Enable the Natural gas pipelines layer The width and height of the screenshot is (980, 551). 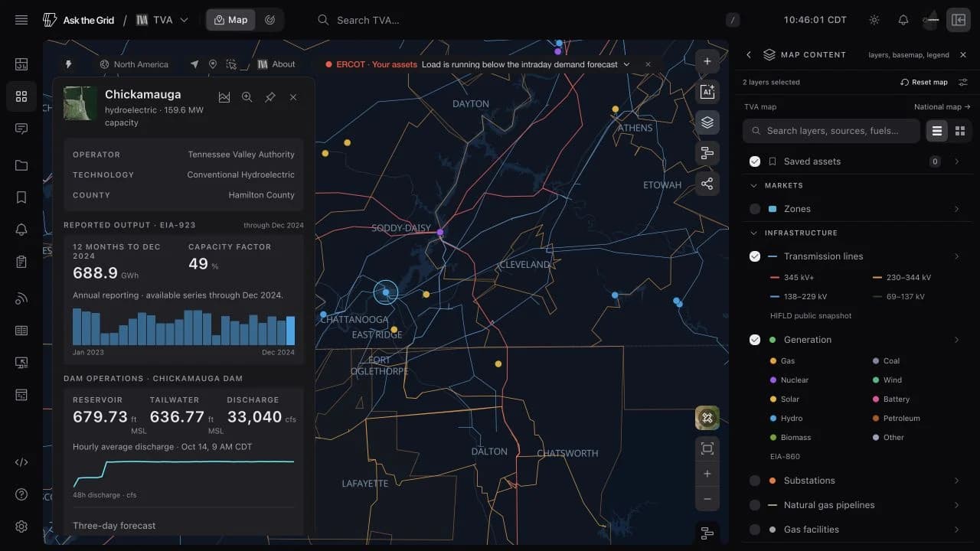coord(755,505)
